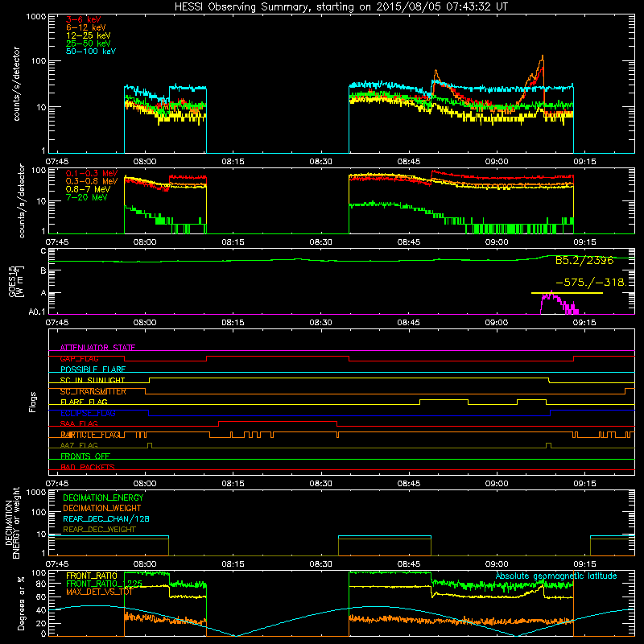Screen dimensions: 644x644
Task: Click the A0.1 GOES axis tick label
Action: coord(37,312)
